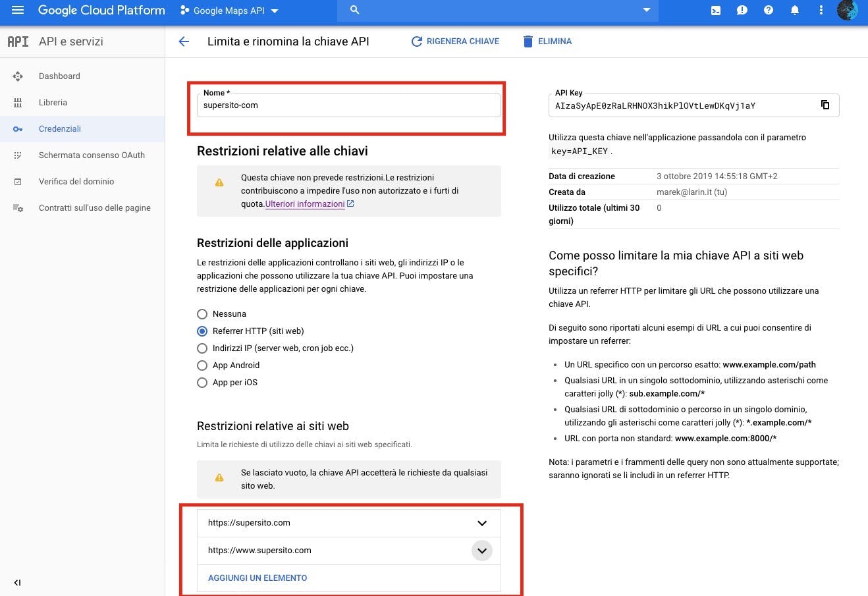Open the Libreria icon in sidebar

(x=18, y=102)
